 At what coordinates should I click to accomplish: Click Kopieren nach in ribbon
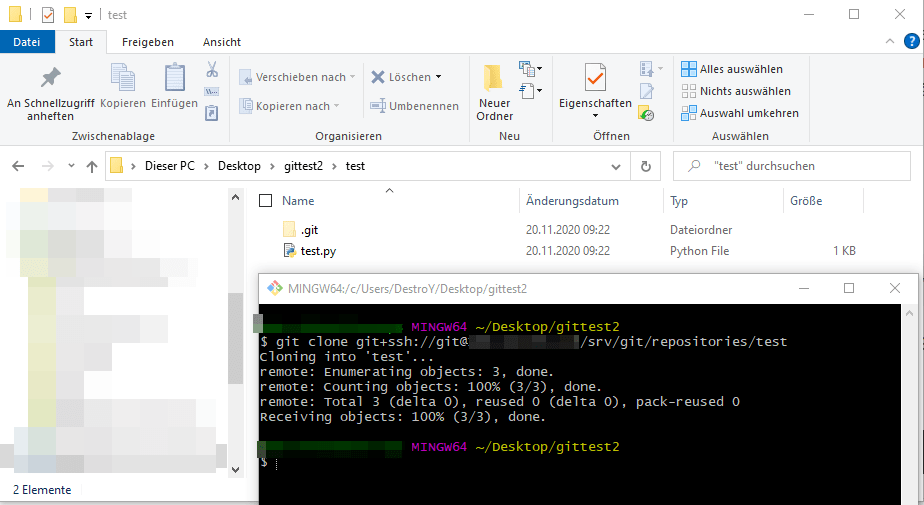tap(289, 106)
